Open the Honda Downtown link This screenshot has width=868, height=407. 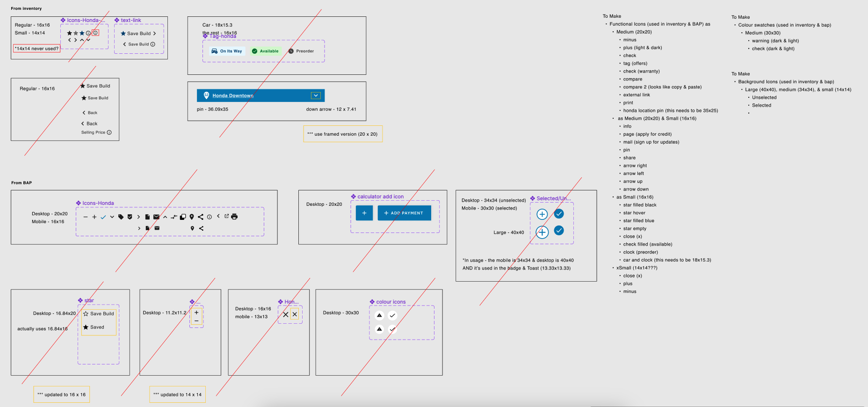[x=233, y=95]
